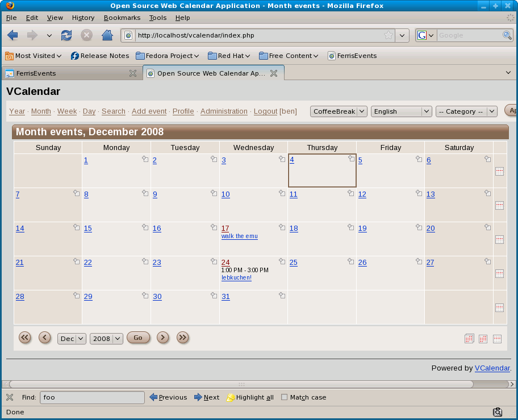
Task: Click the Go button
Action: point(138,338)
